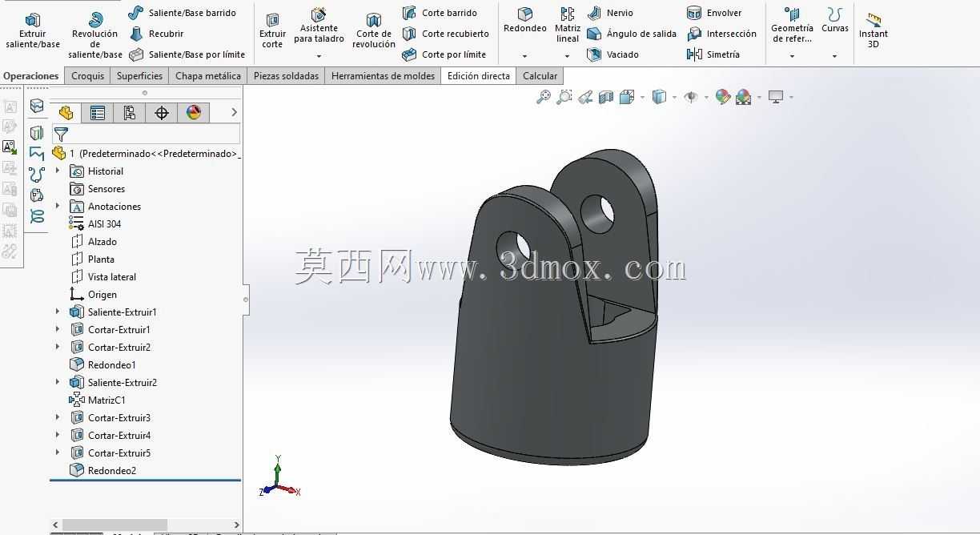
Task: Switch to the Calcular tab
Action: (540, 76)
